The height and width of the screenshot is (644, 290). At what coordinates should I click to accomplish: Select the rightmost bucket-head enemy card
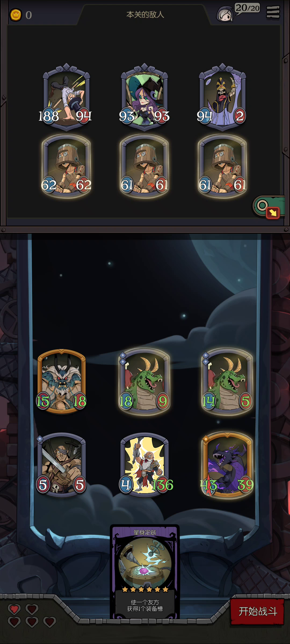pyautogui.click(x=222, y=166)
